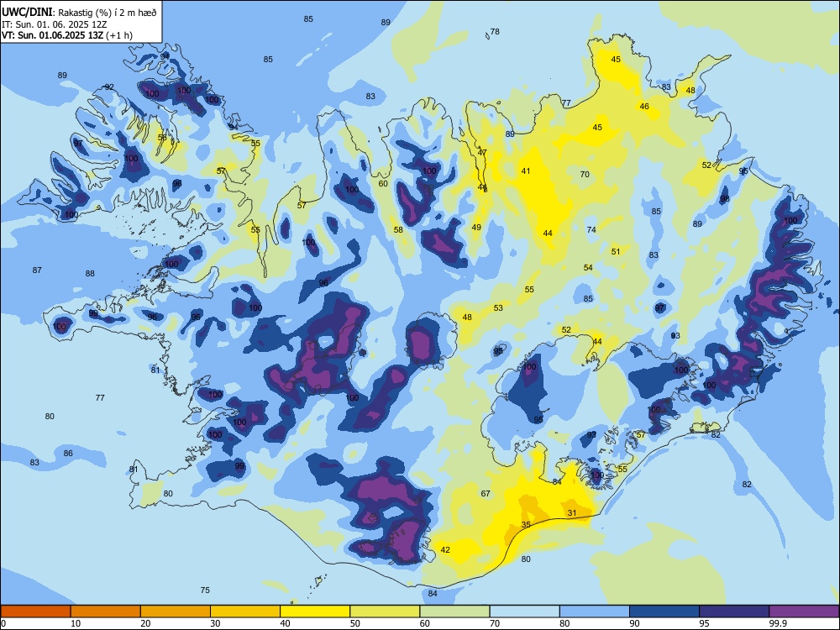This screenshot has width=840, height=630.
Task: Click the humidity value '46' on the map
Action: 644,106
